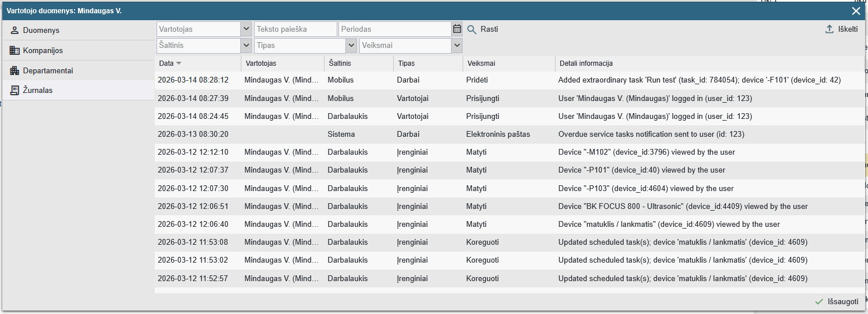Click the Departamentai building icon
The height and width of the screenshot is (314, 868).
click(15, 70)
